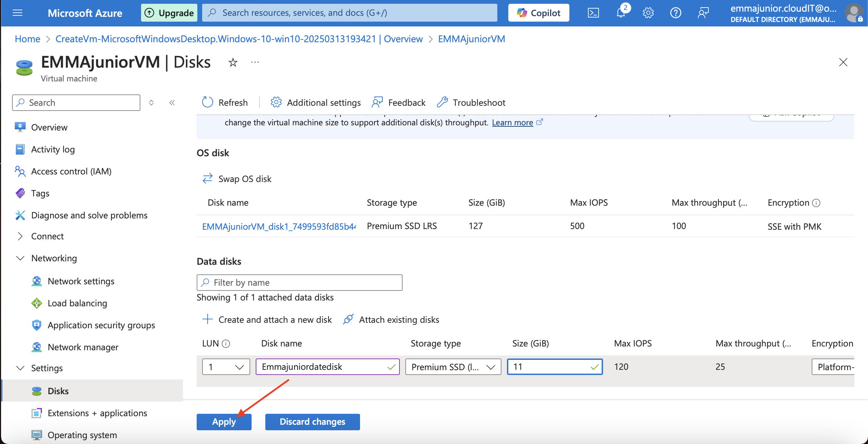Open Additional settings
Screen dimensions: 868x444
[315, 102]
